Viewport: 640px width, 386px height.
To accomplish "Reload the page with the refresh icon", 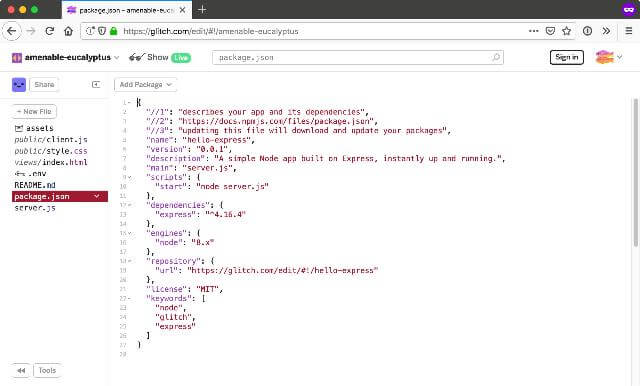I will [x=49, y=31].
